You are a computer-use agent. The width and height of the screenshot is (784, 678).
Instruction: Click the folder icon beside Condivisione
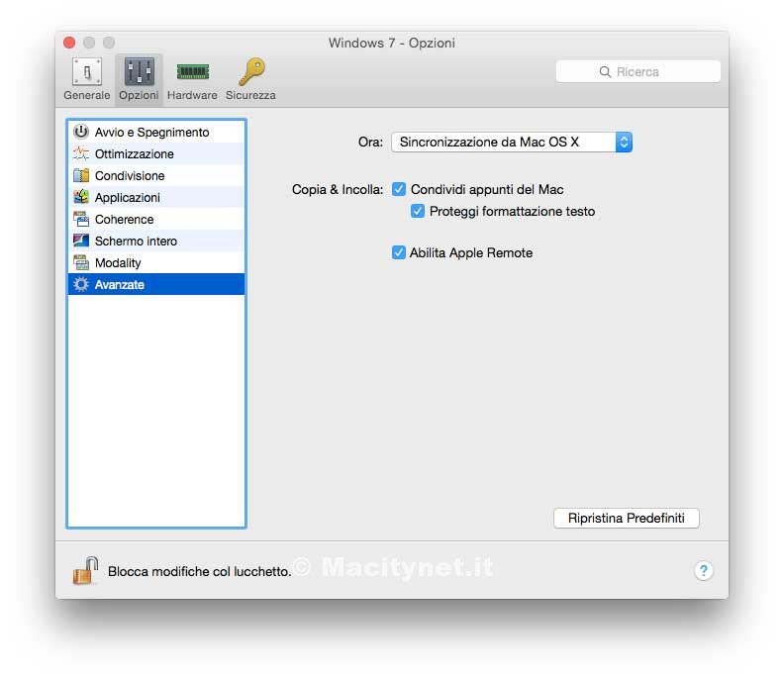pyautogui.click(x=81, y=175)
